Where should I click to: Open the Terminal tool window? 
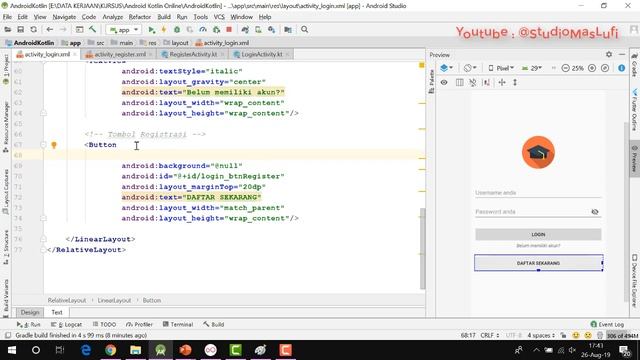(178, 324)
